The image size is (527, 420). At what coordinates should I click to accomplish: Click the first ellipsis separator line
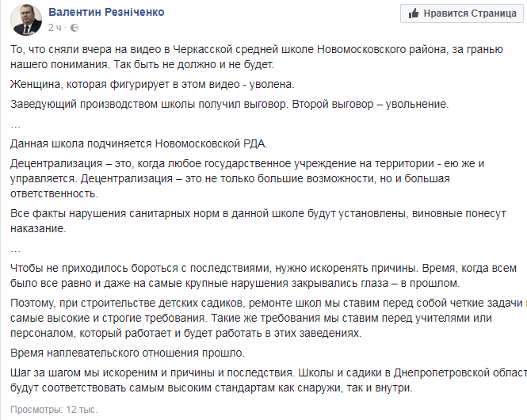(x=15, y=124)
